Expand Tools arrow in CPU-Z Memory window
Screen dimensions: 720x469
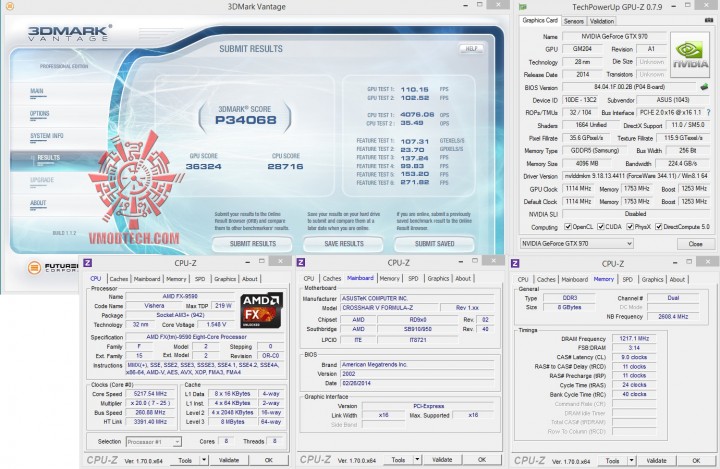[x=631, y=460]
